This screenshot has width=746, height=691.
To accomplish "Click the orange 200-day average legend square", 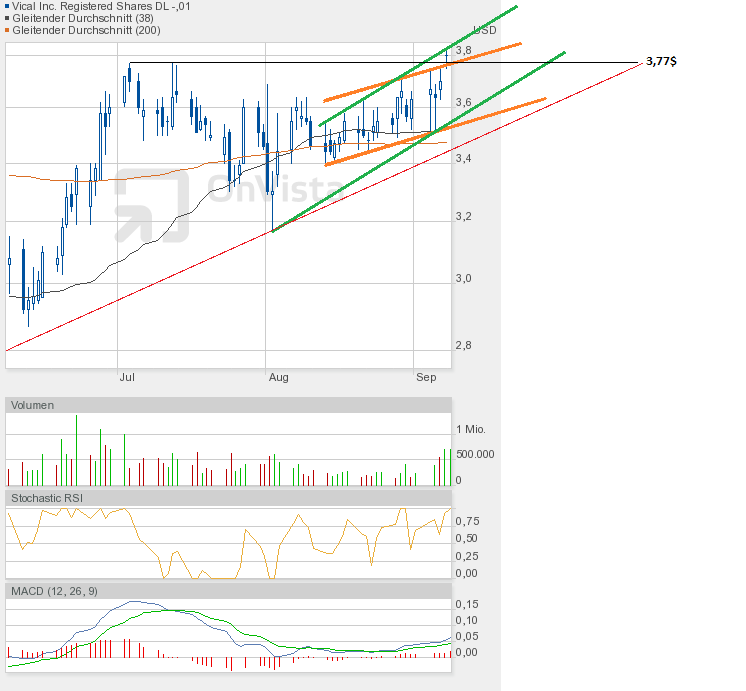I will click(8, 31).
